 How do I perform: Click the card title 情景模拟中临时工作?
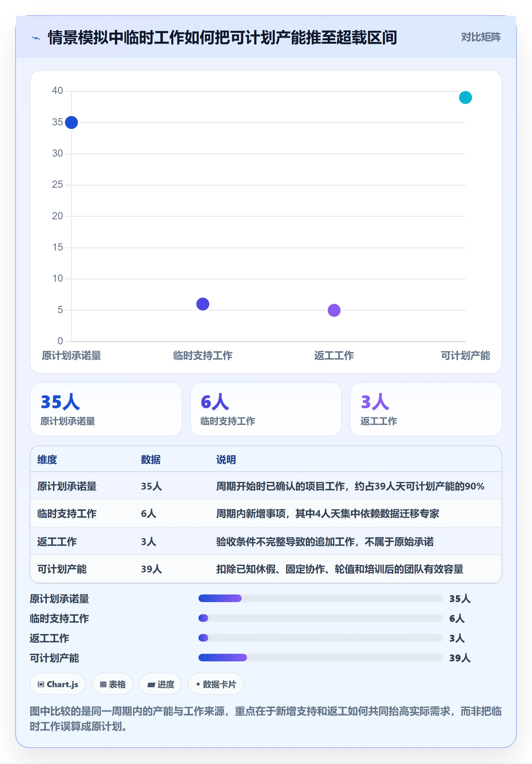point(223,38)
